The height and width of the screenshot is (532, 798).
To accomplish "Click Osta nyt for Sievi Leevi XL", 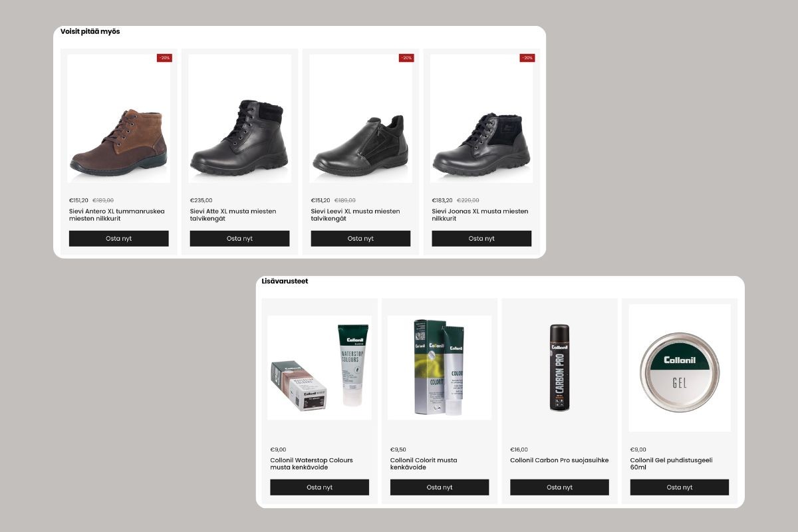I will (x=360, y=239).
